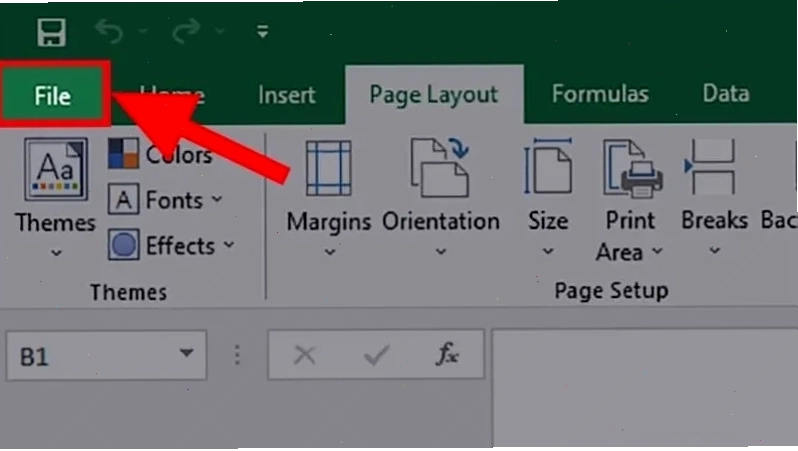Click the Margins text label
The width and height of the screenshot is (798, 451).
[329, 222]
